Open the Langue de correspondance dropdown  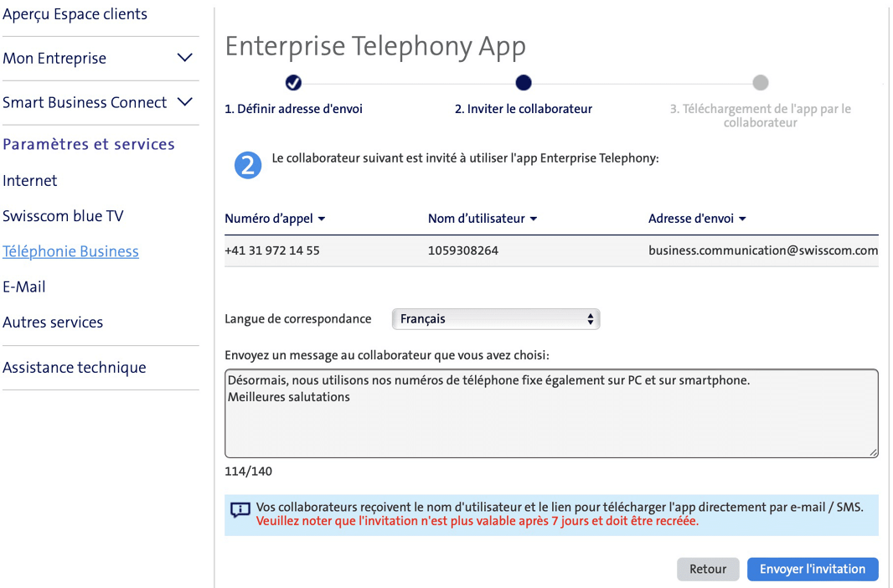tap(496, 319)
